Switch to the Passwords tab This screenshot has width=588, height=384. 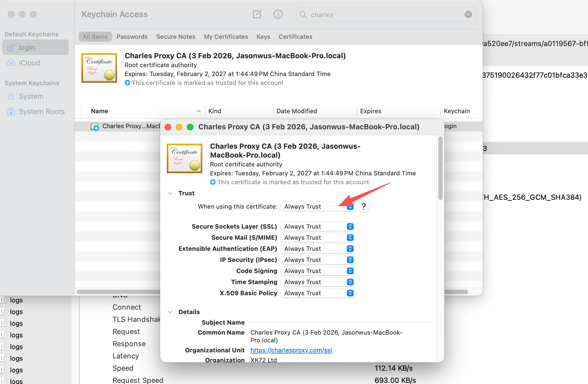(x=132, y=37)
